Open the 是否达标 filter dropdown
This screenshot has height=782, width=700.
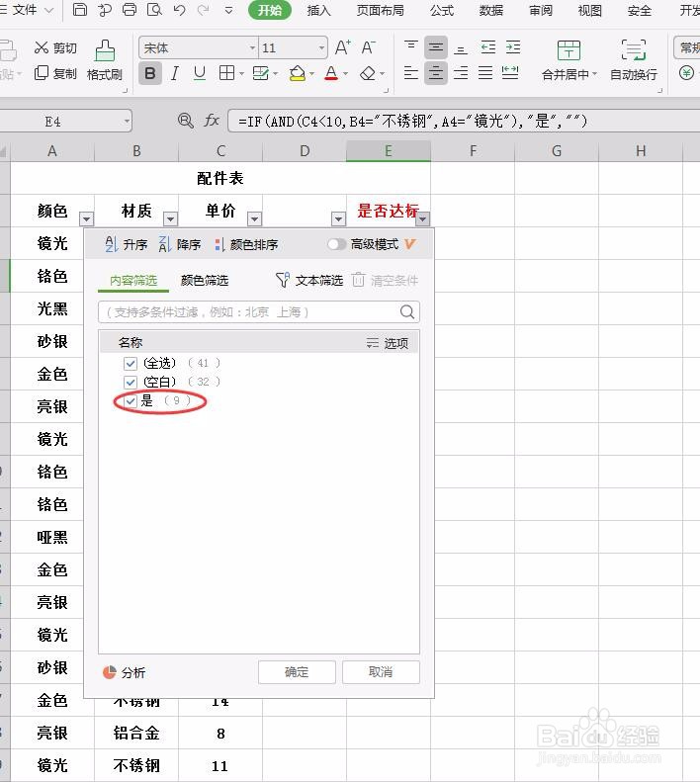[x=422, y=218]
